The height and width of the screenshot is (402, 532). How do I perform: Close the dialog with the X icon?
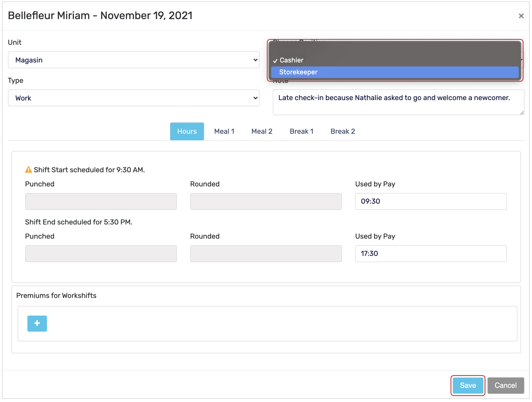(x=521, y=16)
